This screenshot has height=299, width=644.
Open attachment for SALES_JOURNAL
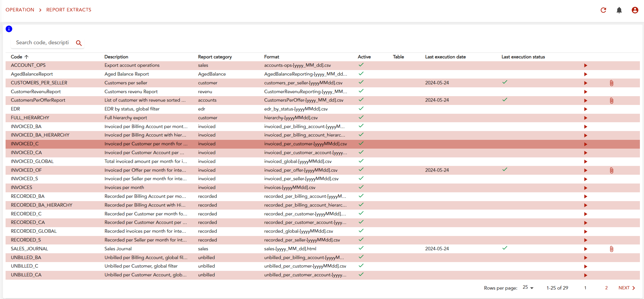click(x=611, y=249)
